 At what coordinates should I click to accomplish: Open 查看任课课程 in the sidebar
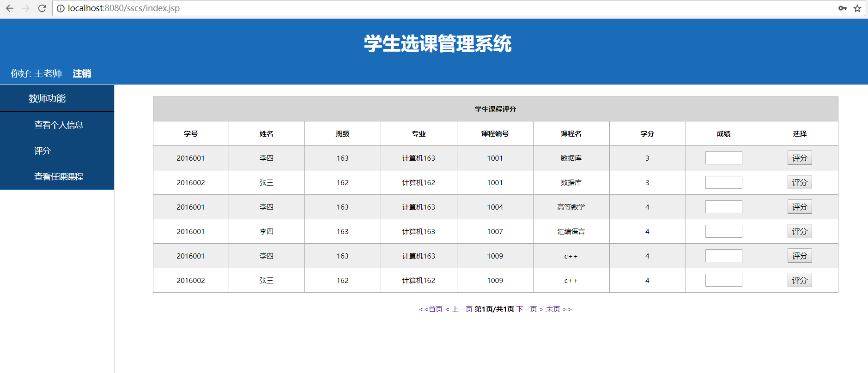click(59, 177)
